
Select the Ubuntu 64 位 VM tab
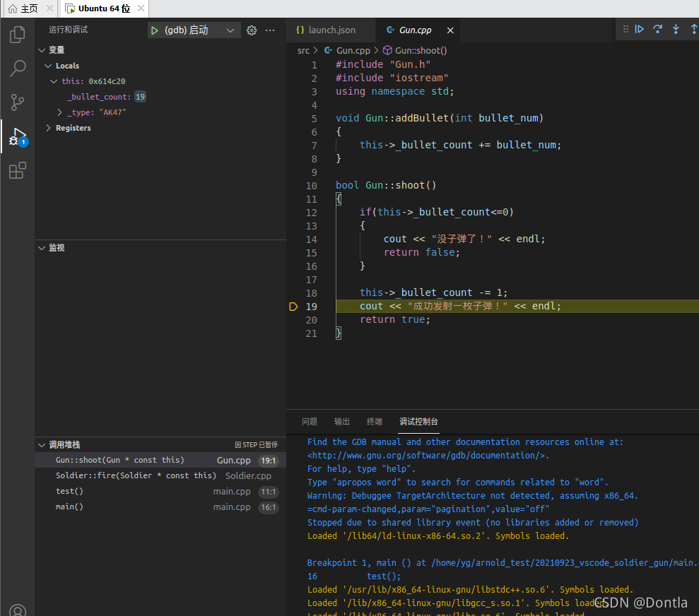104,8
